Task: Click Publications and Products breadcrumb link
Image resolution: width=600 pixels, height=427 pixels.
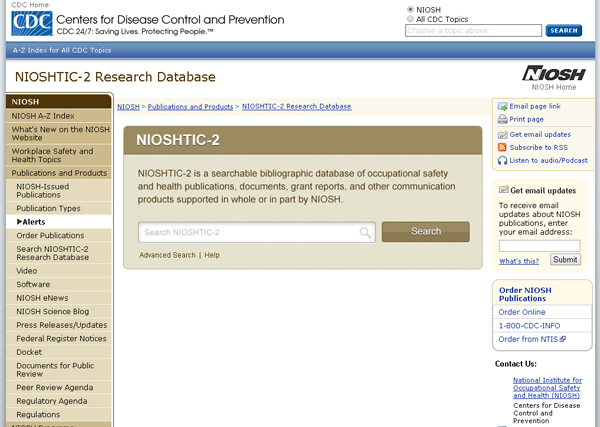Action: 190,107
